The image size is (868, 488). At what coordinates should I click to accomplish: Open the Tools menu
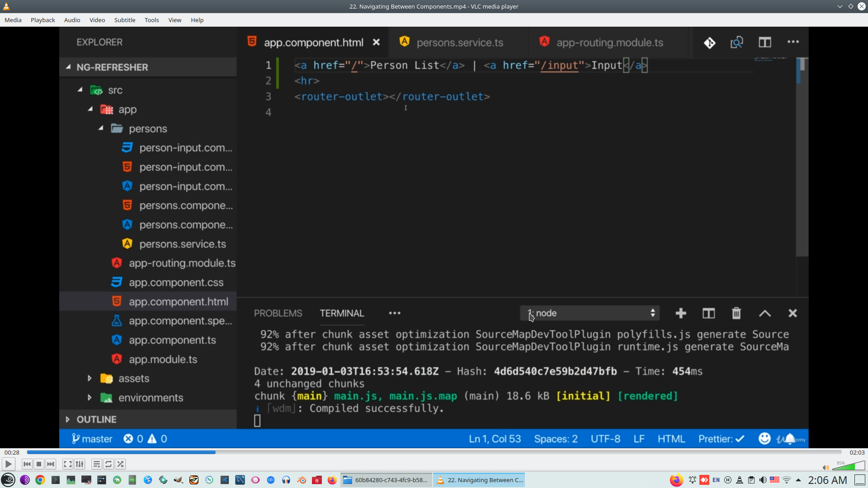(151, 20)
